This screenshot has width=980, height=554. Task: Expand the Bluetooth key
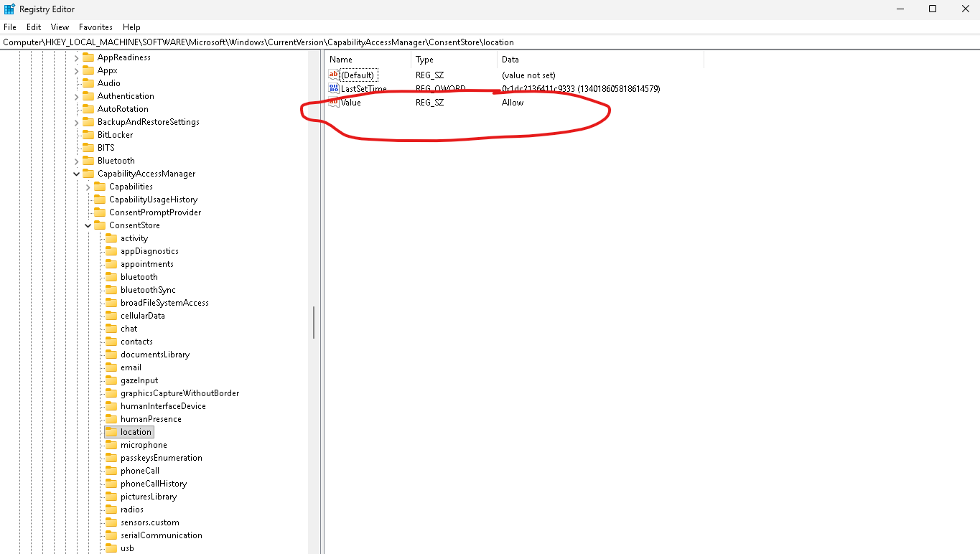point(77,161)
